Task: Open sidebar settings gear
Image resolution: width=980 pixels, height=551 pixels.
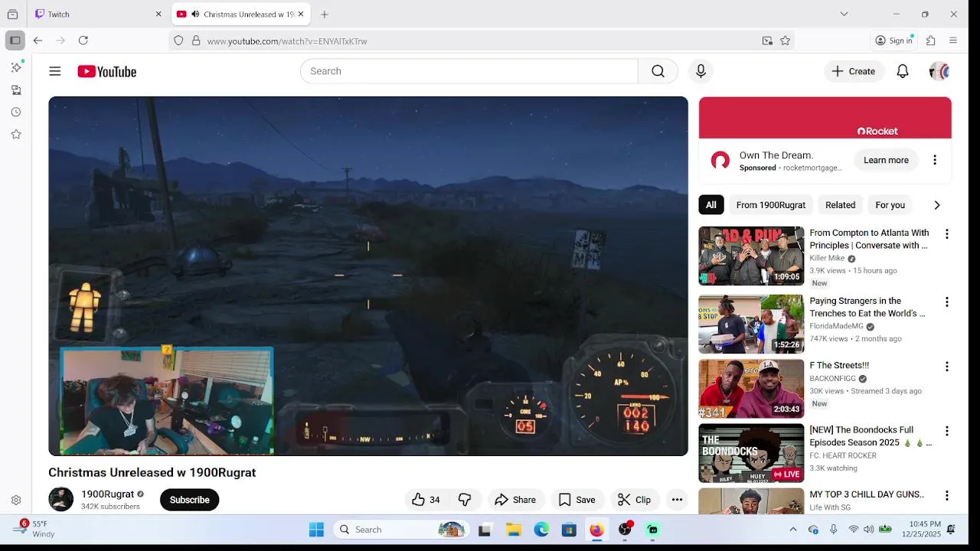Action: click(x=16, y=500)
